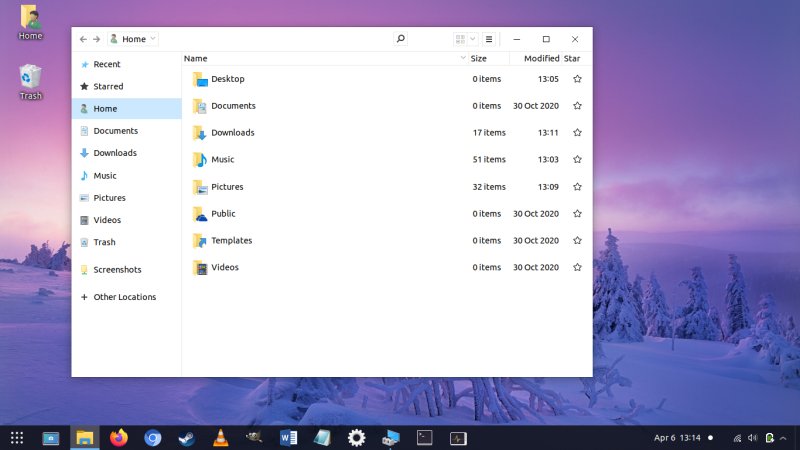Image resolution: width=800 pixels, height=450 pixels.
Task: Open the applications grid launcher
Action: 17,438
